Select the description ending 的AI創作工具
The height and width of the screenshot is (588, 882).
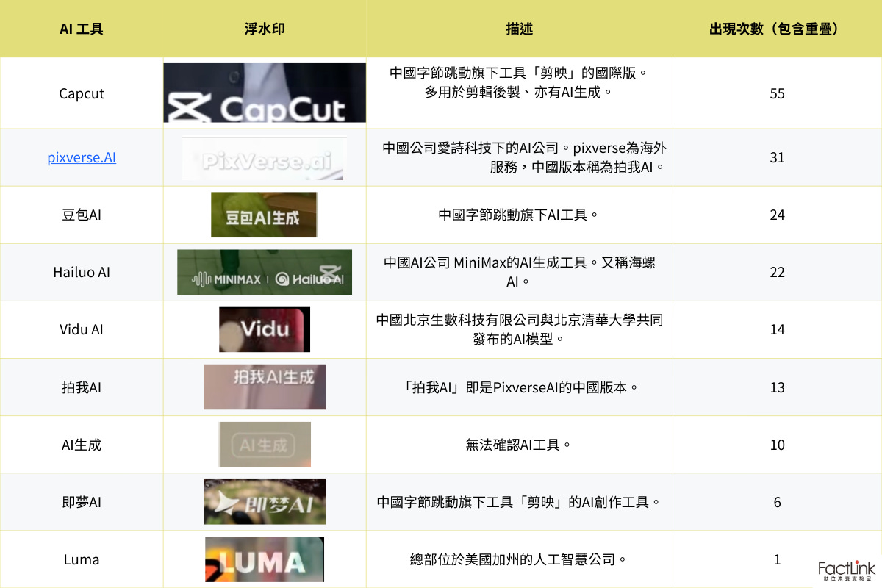click(520, 502)
